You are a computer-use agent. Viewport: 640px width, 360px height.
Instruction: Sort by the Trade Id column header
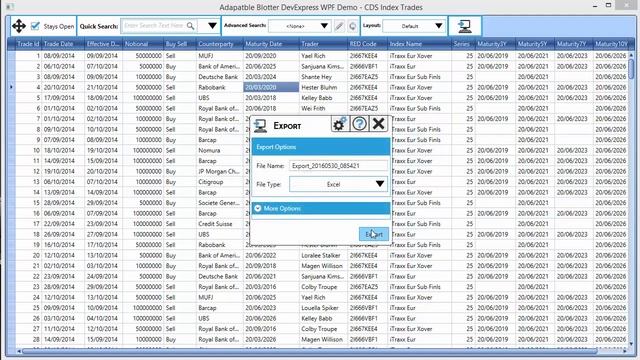[28, 44]
